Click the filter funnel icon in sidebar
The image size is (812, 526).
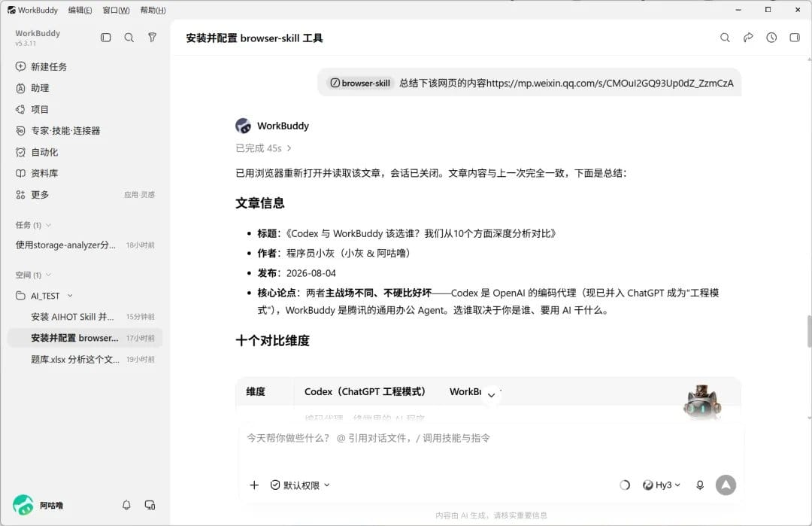(x=152, y=38)
